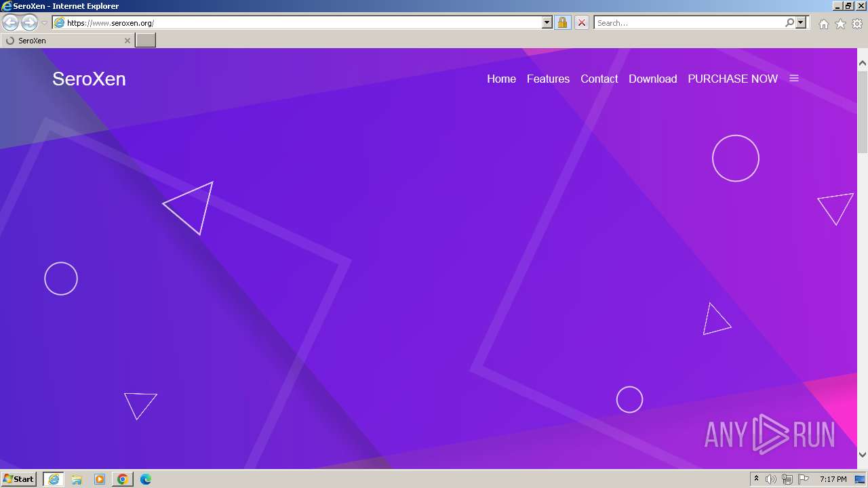Open the recent pages dropdown arrow
This screenshot has width=868, height=488.
point(44,23)
